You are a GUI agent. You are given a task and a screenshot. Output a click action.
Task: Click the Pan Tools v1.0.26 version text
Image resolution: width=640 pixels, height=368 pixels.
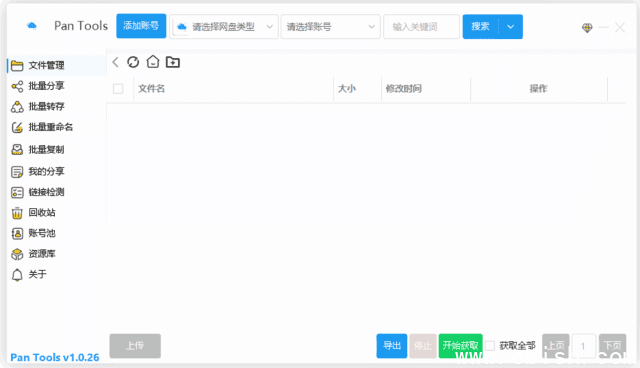tap(55, 357)
